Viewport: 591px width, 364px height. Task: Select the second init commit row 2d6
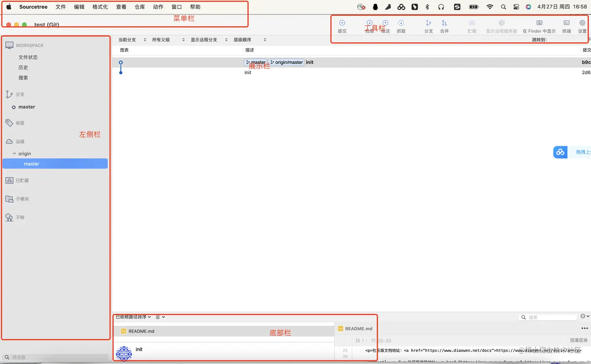pos(351,72)
